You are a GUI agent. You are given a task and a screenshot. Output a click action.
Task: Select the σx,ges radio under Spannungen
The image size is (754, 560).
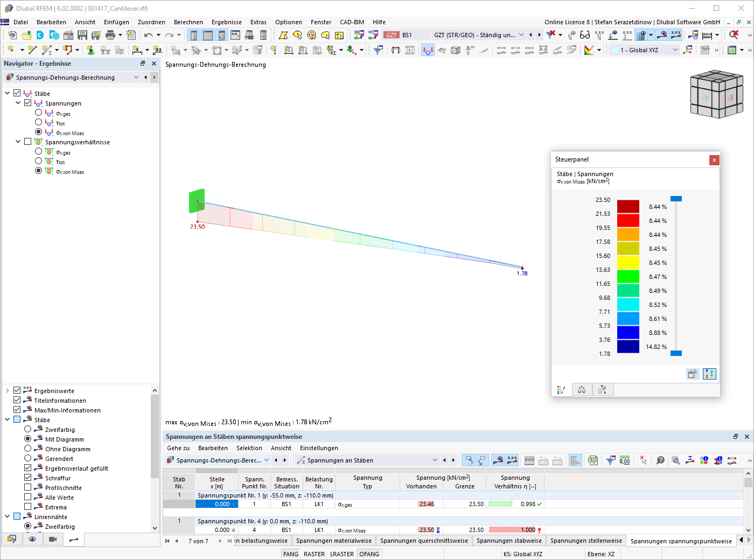click(x=38, y=113)
